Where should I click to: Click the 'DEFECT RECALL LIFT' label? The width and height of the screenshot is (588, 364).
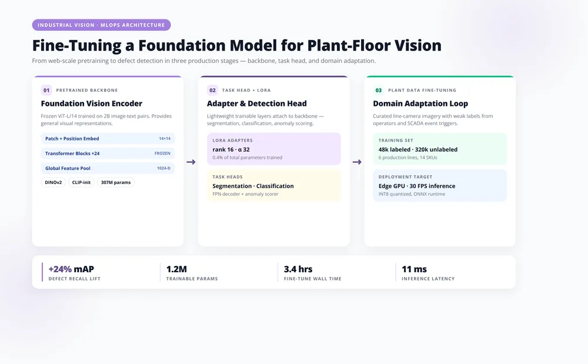pyautogui.click(x=74, y=279)
